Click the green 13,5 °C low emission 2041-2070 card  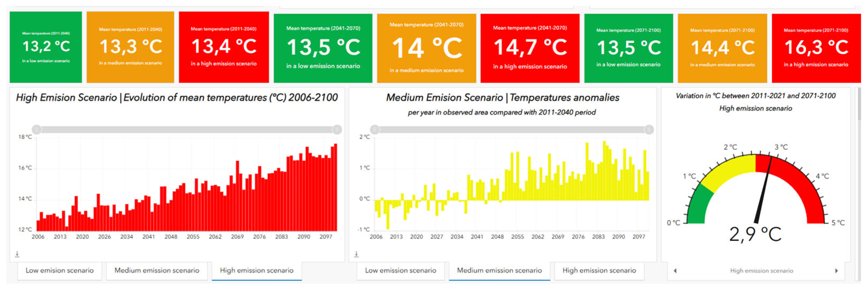coord(323,48)
